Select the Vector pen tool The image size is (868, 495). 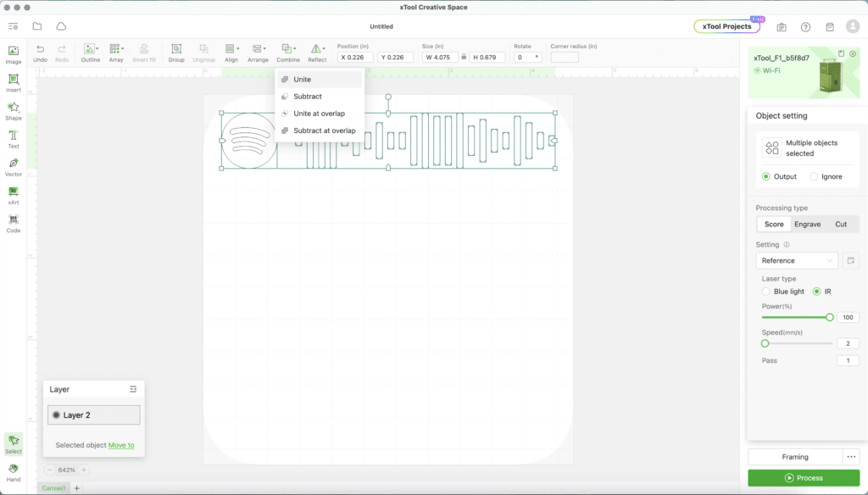(14, 167)
